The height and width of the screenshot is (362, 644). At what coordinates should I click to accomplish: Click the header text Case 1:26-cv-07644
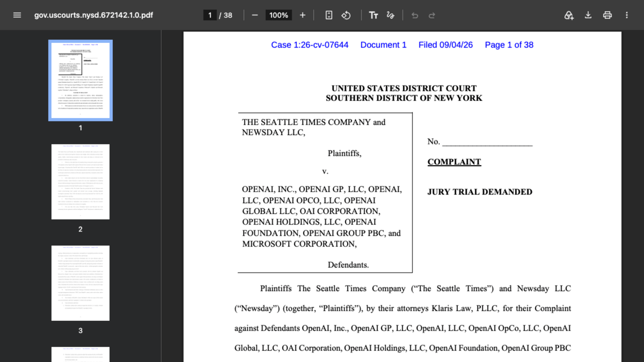click(310, 45)
